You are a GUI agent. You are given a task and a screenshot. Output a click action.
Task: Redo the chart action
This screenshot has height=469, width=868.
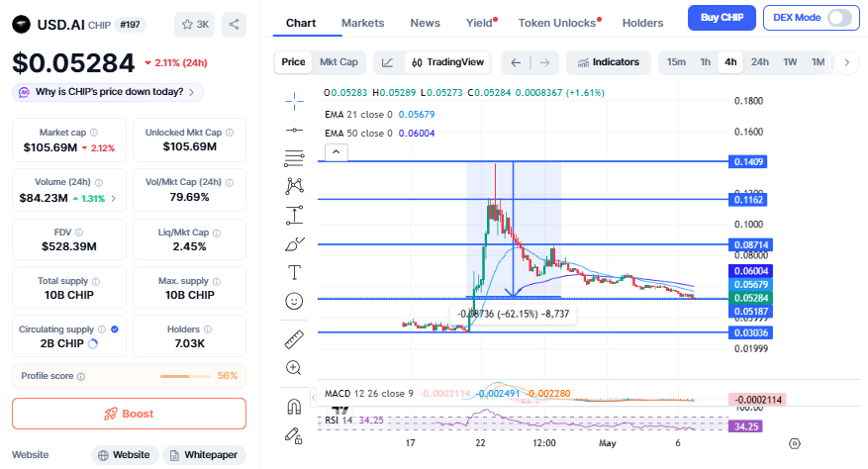(x=544, y=62)
